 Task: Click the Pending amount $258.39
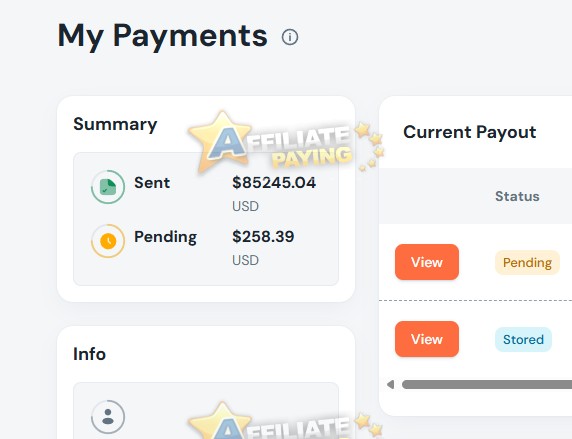(x=263, y=236)
